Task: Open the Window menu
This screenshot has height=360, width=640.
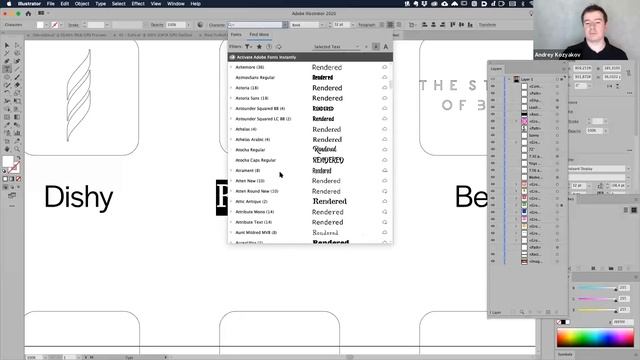Action: pos(176,4)
